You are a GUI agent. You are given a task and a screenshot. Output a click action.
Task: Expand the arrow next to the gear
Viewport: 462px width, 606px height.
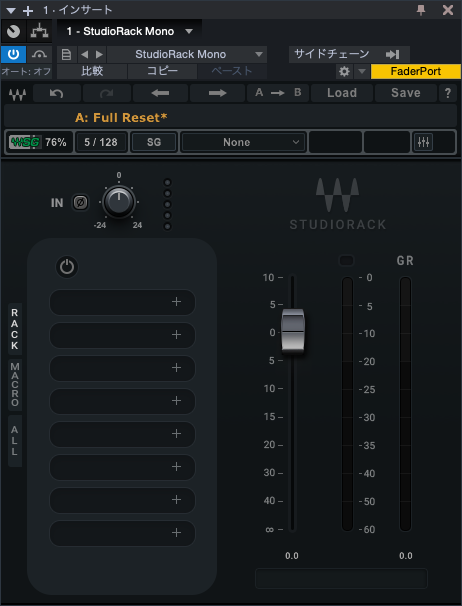362,71
